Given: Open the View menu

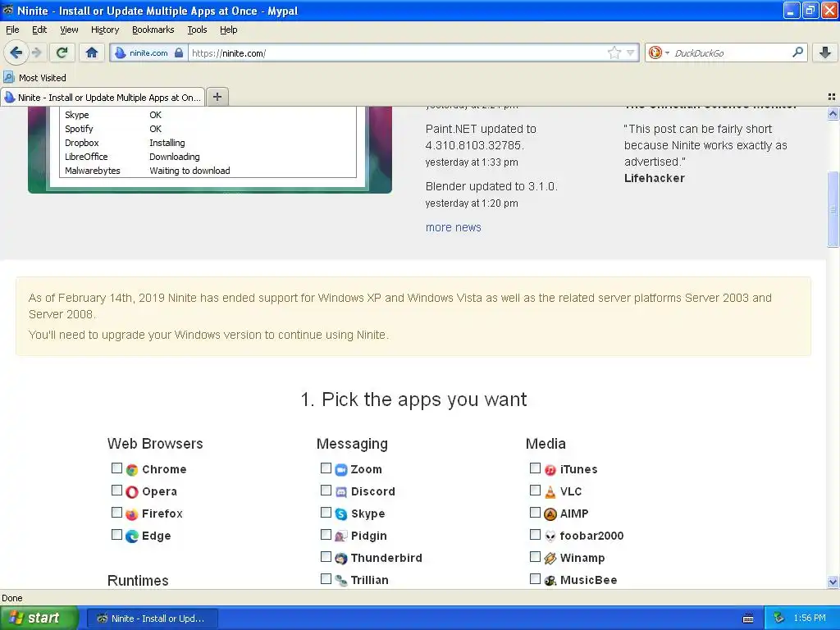Looking at the screenshot, I should tap(69, 30).
